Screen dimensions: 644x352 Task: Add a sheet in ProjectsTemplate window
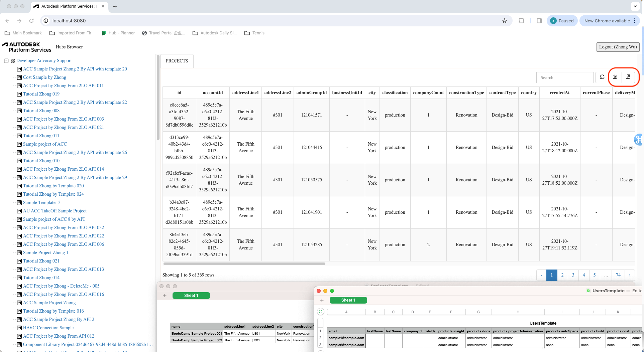(165, 296)
